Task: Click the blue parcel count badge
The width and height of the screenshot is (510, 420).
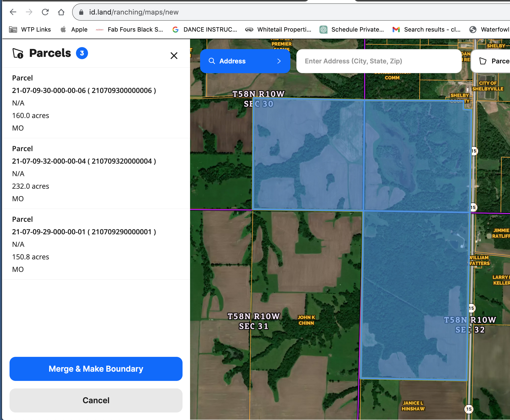Action: click(82, 53)
